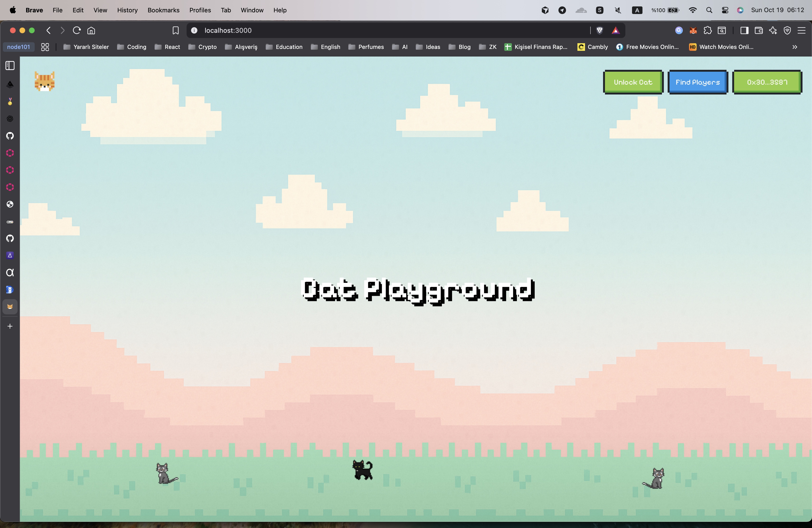The width and height of the screenshot is (812, 528).
Task: Toggle the vertical tabs sidebar panel
Action: point(10,66)
